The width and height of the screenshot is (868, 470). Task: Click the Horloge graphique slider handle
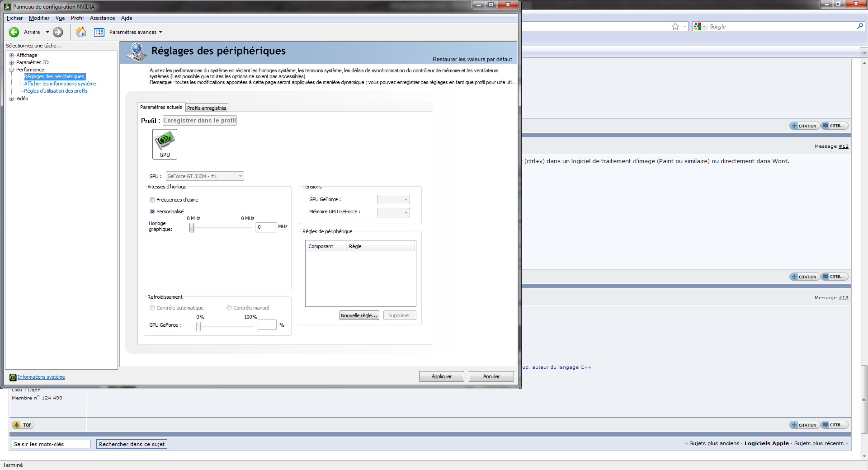(x=192, y=228)
